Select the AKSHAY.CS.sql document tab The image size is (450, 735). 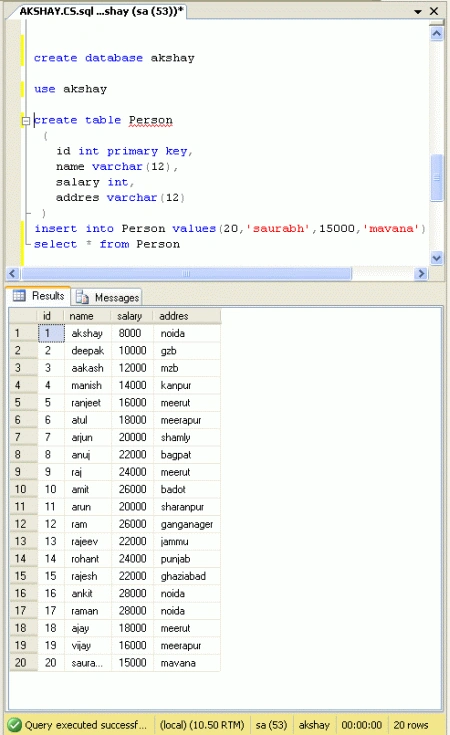point(102,11)
